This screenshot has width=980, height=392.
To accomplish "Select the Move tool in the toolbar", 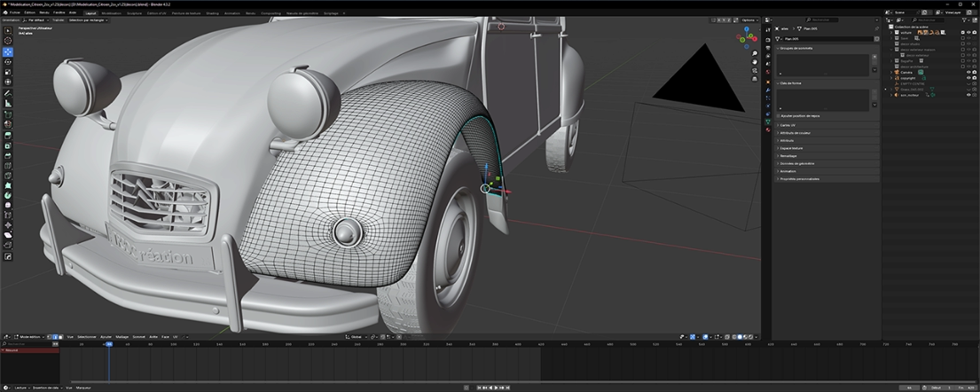I will (x=8, y=51).
